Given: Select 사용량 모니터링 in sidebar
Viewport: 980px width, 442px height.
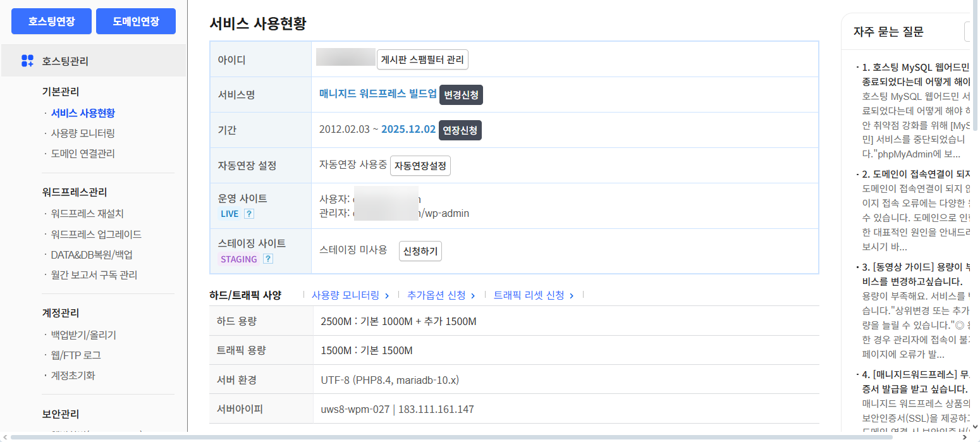Looking at the screenshot, I should (x=83, y=133).
